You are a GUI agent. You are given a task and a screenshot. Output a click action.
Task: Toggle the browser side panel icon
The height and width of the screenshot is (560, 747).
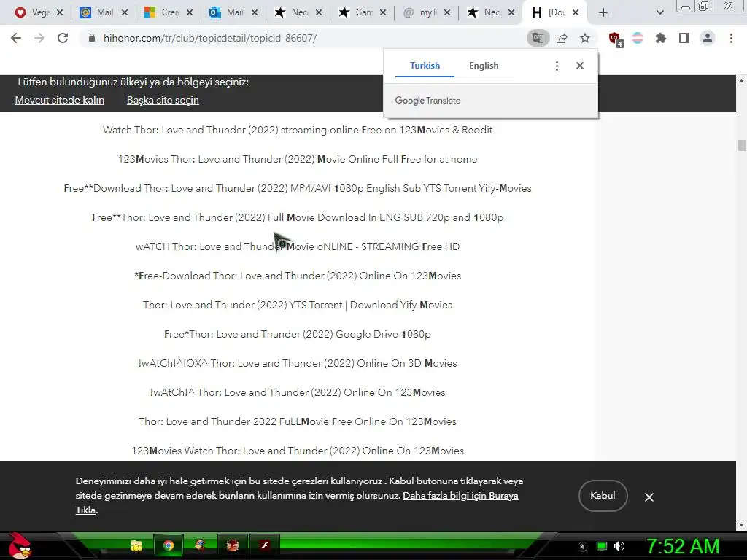684,38
